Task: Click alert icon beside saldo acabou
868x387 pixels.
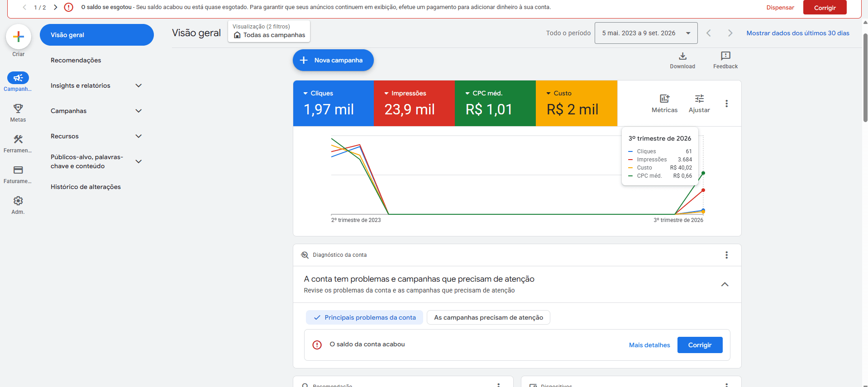Action: pyautogui.click(x=317, y=345)
